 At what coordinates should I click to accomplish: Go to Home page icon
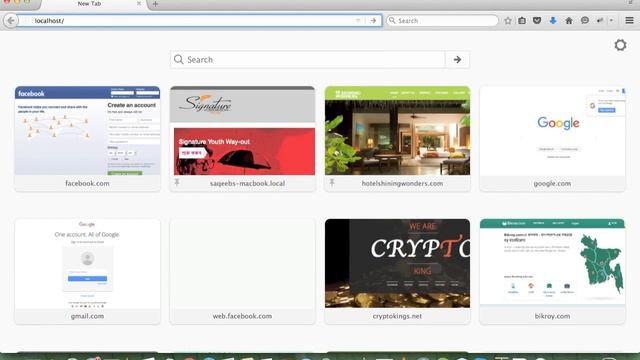(x=569, y=20)
